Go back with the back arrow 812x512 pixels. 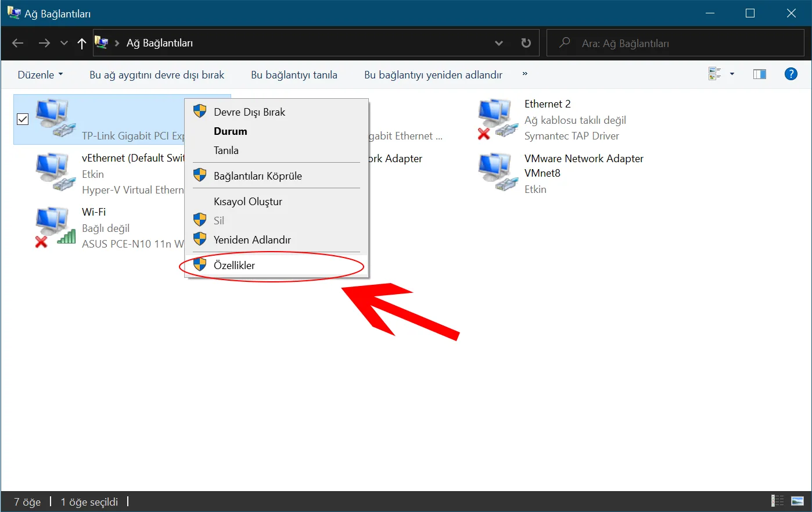[18, 43]
